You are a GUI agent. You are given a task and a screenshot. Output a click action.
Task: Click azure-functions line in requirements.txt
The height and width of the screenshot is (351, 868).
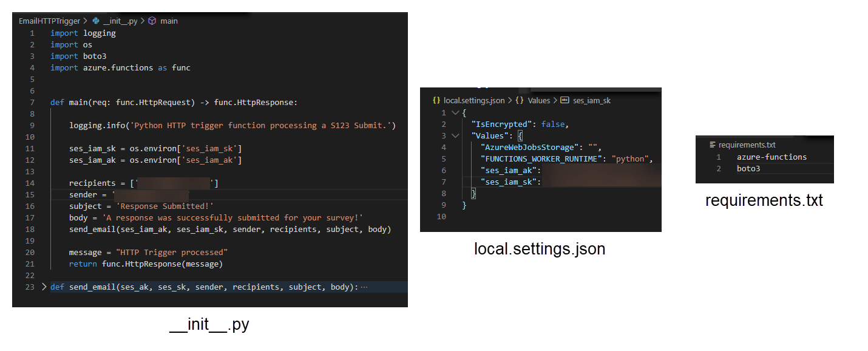tap(771, 157)
